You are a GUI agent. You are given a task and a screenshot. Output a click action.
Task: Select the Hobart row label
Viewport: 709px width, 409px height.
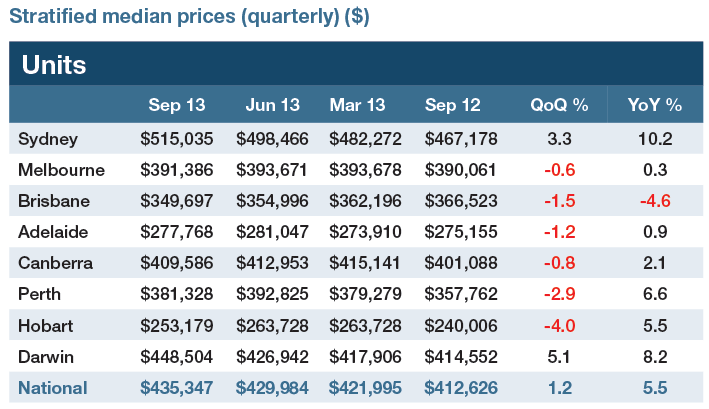click(x=46, y=325)
